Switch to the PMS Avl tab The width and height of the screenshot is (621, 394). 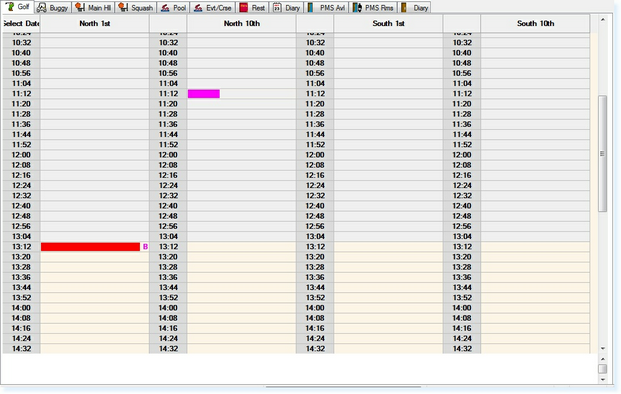327,8
